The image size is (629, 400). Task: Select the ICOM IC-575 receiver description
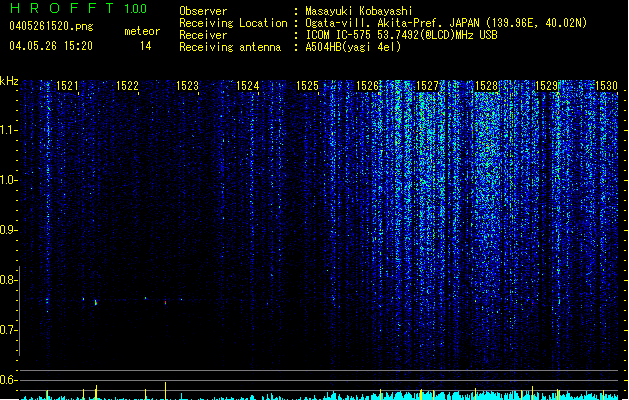pyautogui.click(x=401, y=35)
